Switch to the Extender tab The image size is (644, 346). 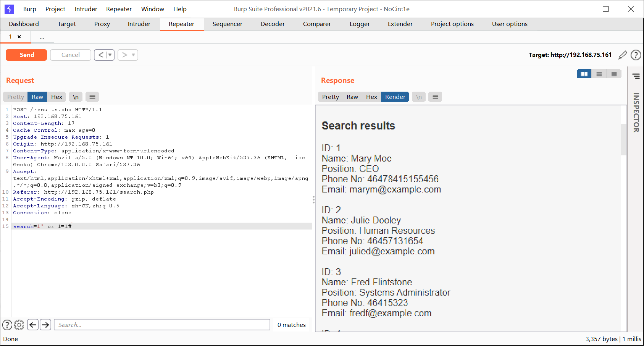coord(400,24)
